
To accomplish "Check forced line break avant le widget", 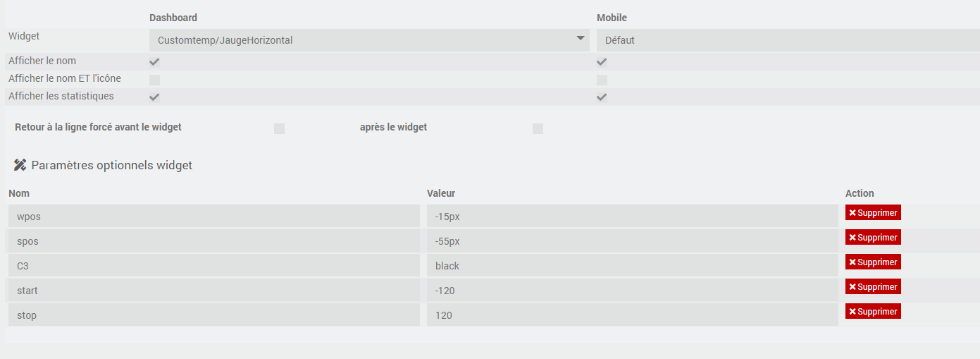I will [279, 128].
